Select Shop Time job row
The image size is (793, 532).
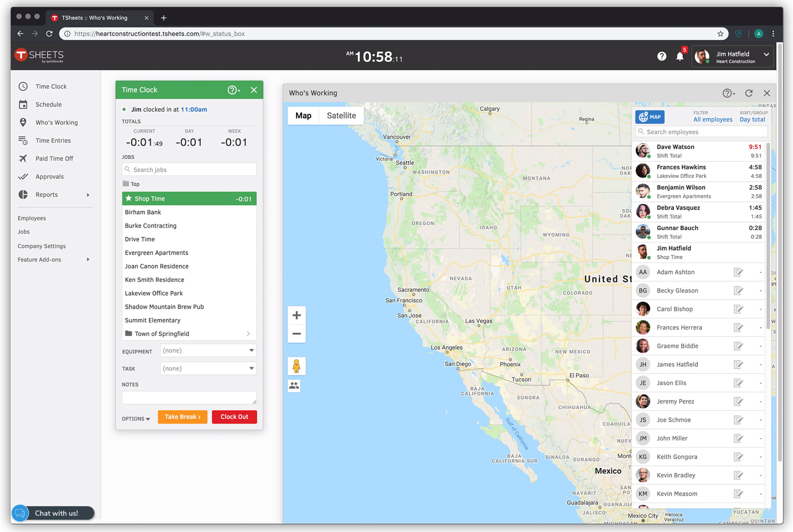pyautogui.click(x=189, y=198)
